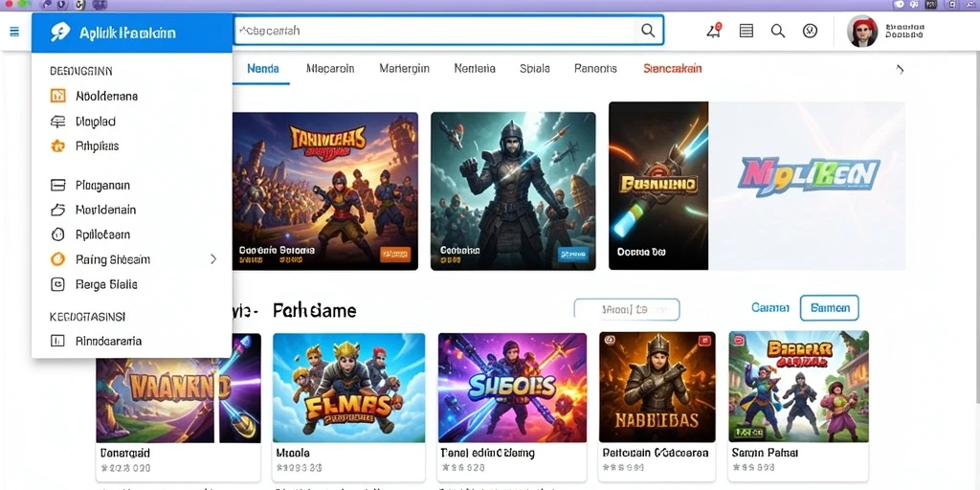Image resolution: width=980 pixels, height=490 pixels.
Task: Switch to the Nenda tab
Action: (x=263, y=69)
